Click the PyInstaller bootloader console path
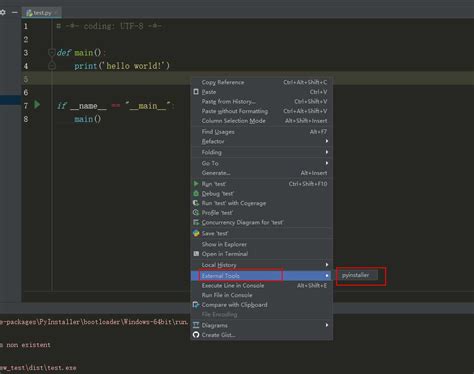The height and width of the screenshot is (374, 474). 94,322
